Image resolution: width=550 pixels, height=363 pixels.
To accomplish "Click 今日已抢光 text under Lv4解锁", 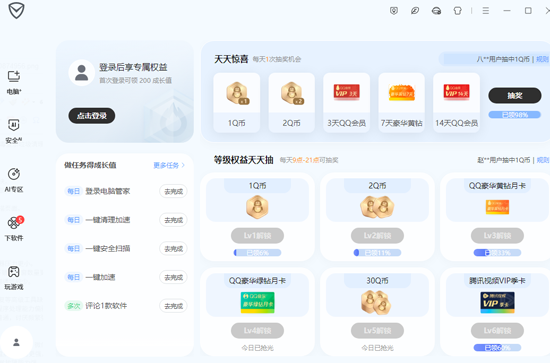I will tap(257, 348).
